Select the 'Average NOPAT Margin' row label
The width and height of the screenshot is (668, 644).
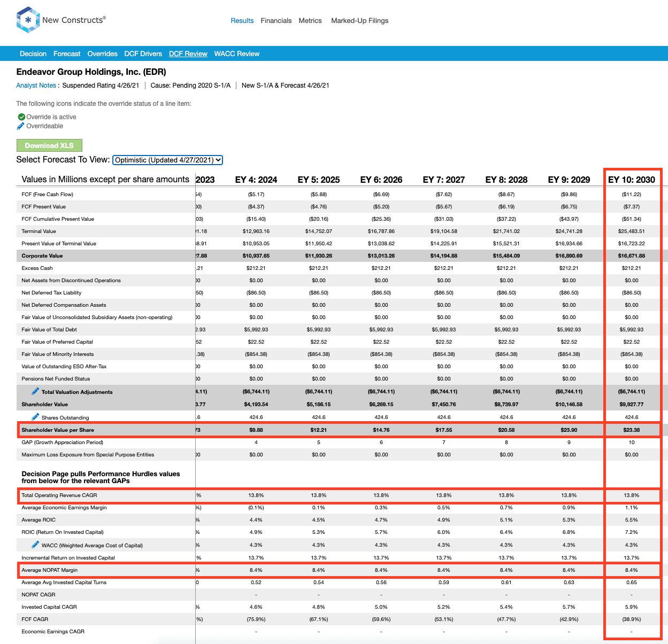[x=50, y=570]
